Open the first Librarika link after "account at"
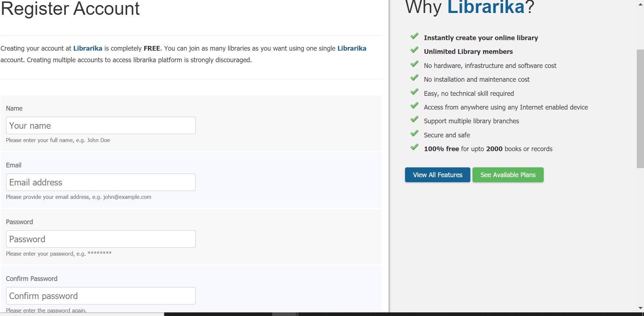The height and width of the screenshot is (316, 644). click(88, 48)
